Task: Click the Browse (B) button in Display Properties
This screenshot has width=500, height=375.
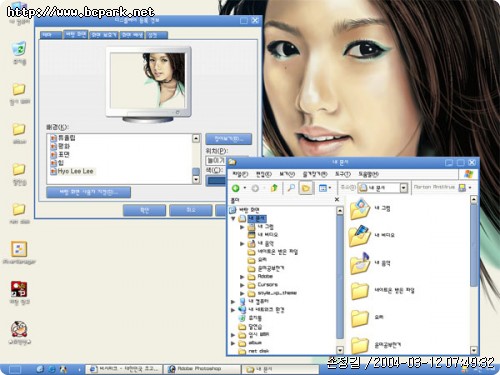Action: pyautogui.click(x=229, y=139)
